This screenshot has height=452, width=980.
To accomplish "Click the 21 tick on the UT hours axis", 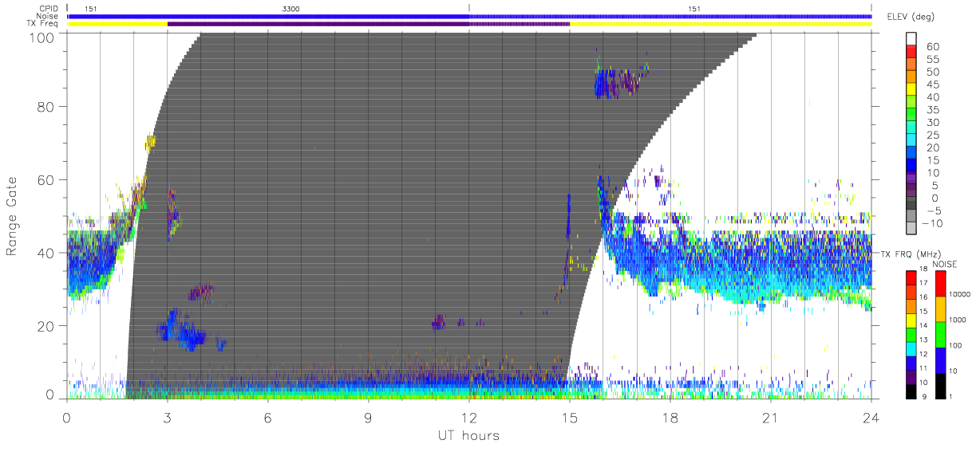I will click(771, 417).
